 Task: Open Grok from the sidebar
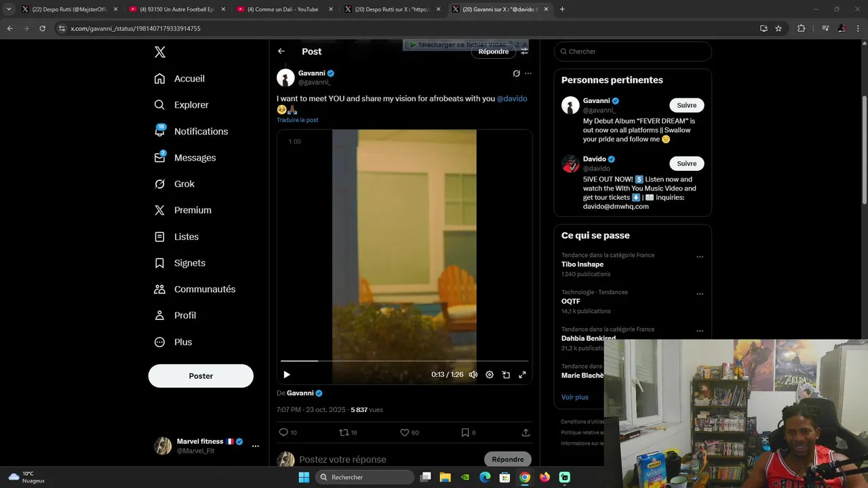pyautogui.click(x=174, y=184)
